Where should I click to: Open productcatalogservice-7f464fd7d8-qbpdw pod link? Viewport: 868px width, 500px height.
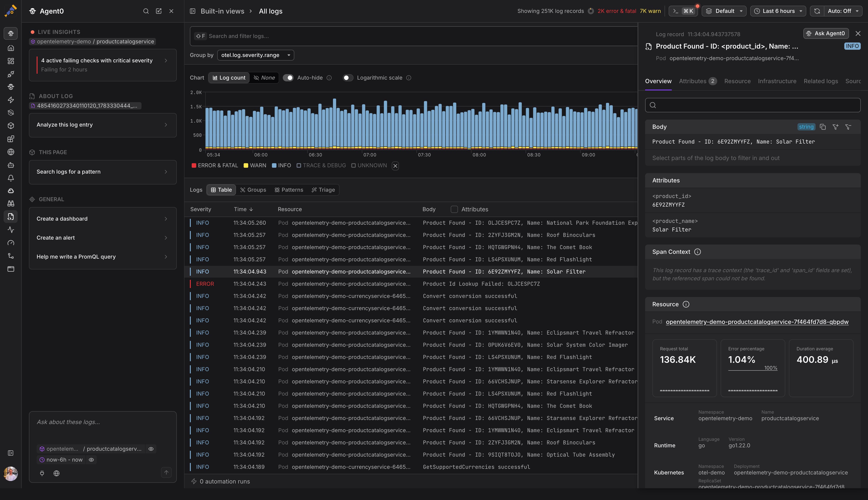(x=757, y=322)
